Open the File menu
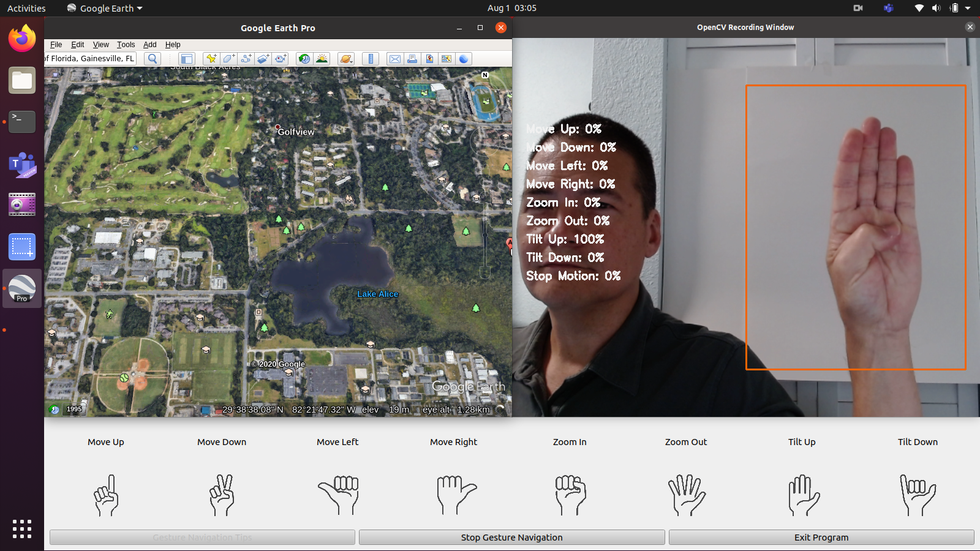Image resolution: width=980 pixels, height=551 pixels. pos(56,45)
